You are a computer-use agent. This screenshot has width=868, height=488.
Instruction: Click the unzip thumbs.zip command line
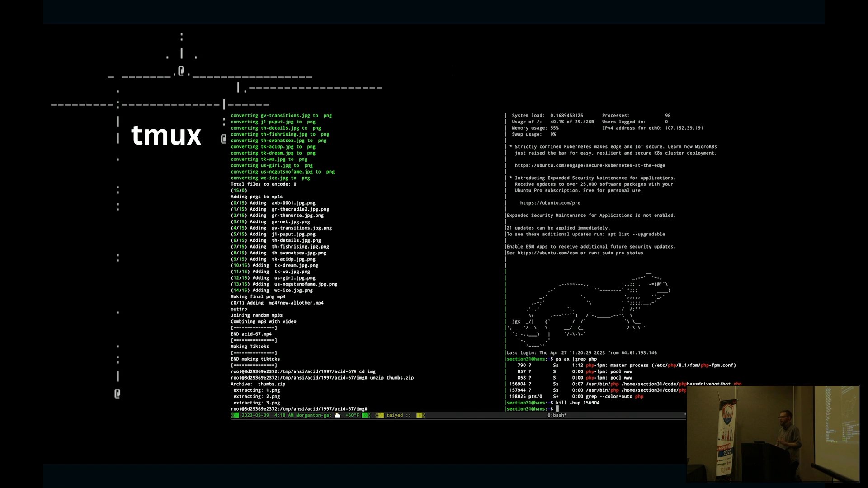[x=392, y=378]
